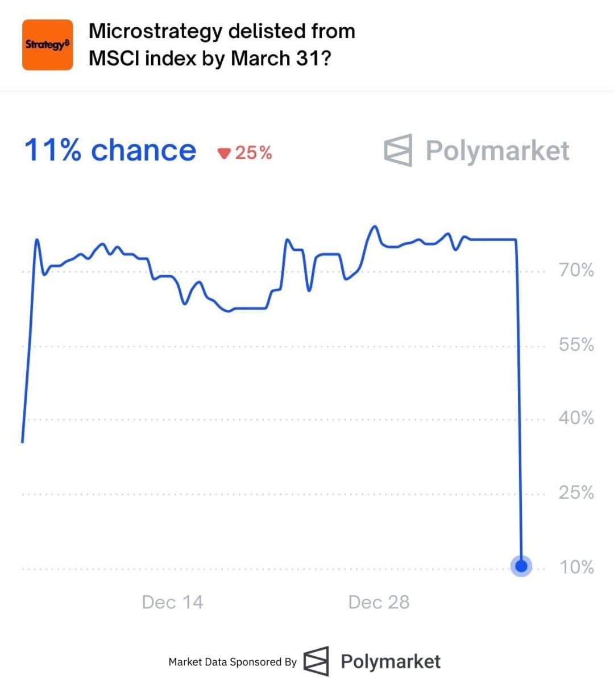
Task: Click the 10% axis label
Action: [576, 567]
